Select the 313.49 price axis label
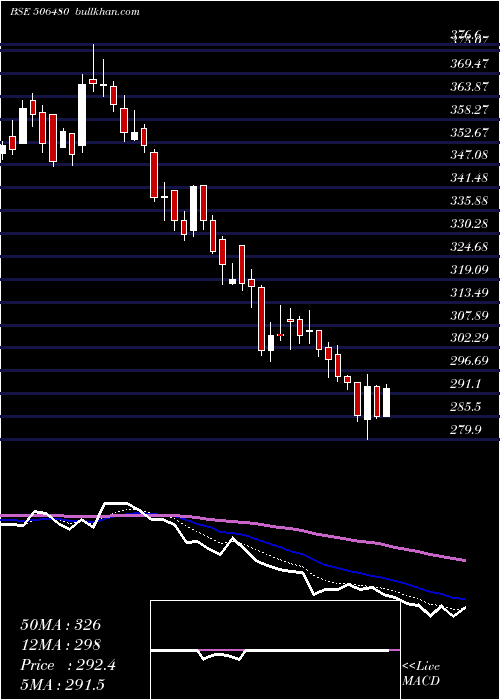Viewport: 500px width, 700px height. [x=469, y=292]
